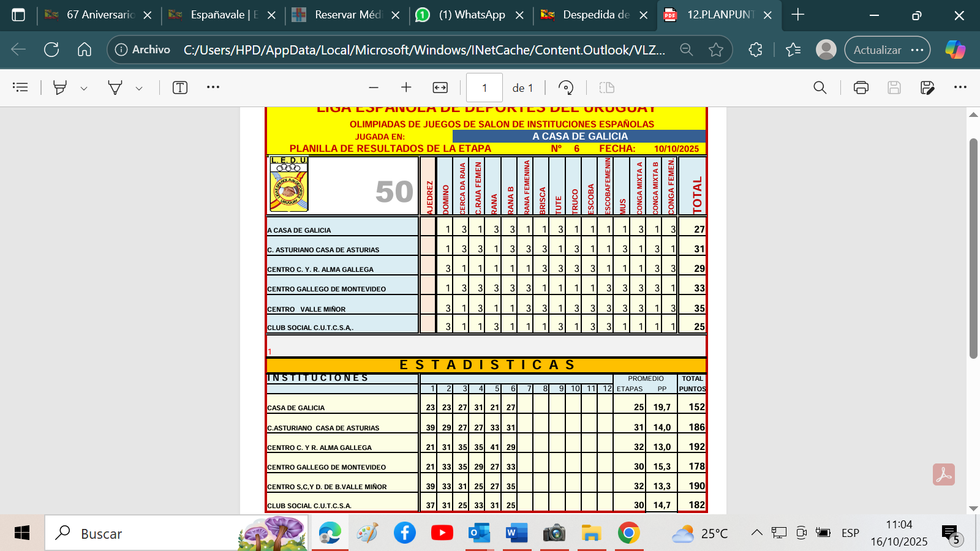Print the PDF document
The width and height of the screenshot is (980, 551).
coord(861,88)
